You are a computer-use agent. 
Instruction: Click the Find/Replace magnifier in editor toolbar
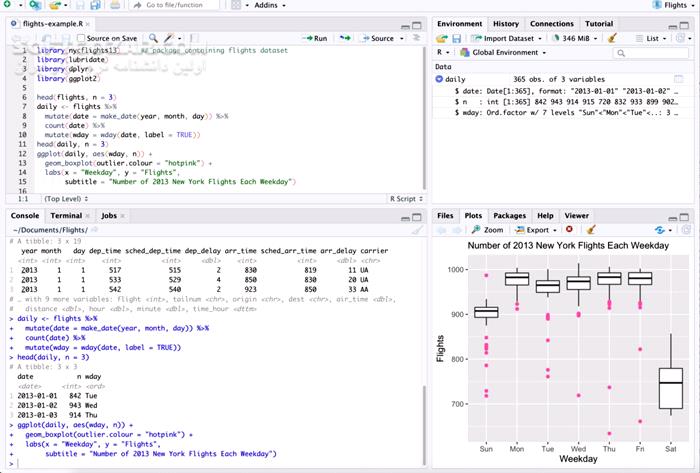(153, 38)
